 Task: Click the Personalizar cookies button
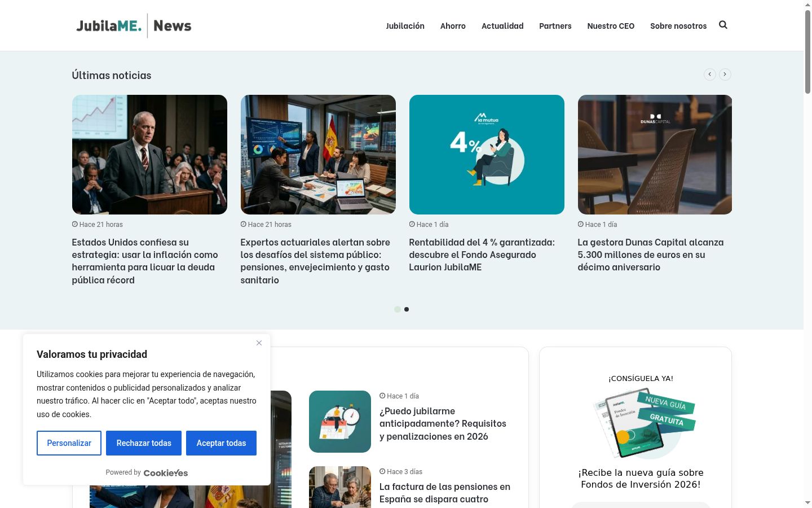click(x=69, y=443)
